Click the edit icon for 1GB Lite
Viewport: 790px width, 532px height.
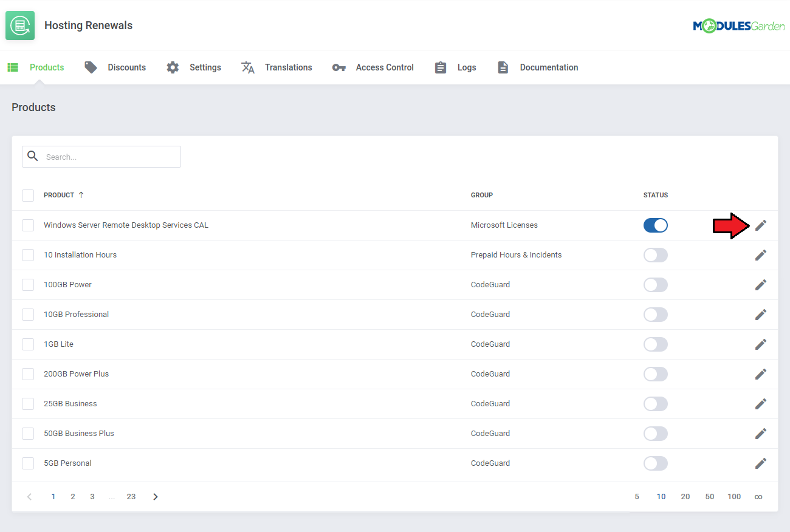[761, 344]
